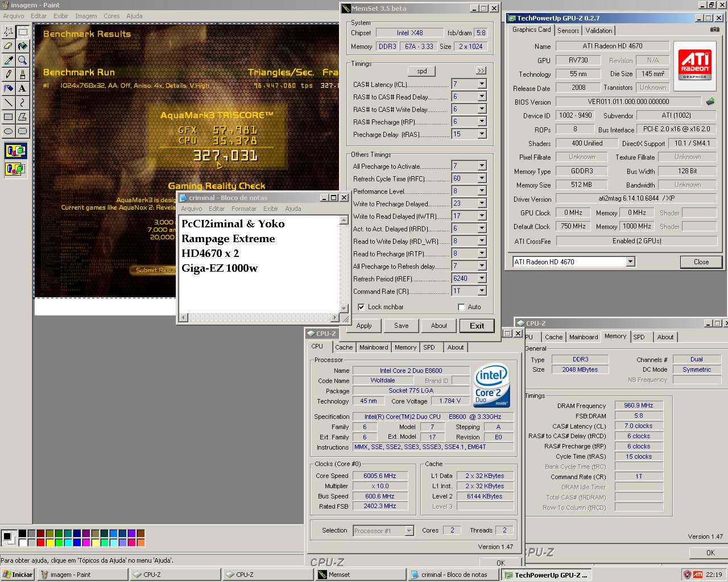Select the Pick Color eyedropper tool
The width and height of the screenshot is (728, 582).
click(x=9, y=60)
